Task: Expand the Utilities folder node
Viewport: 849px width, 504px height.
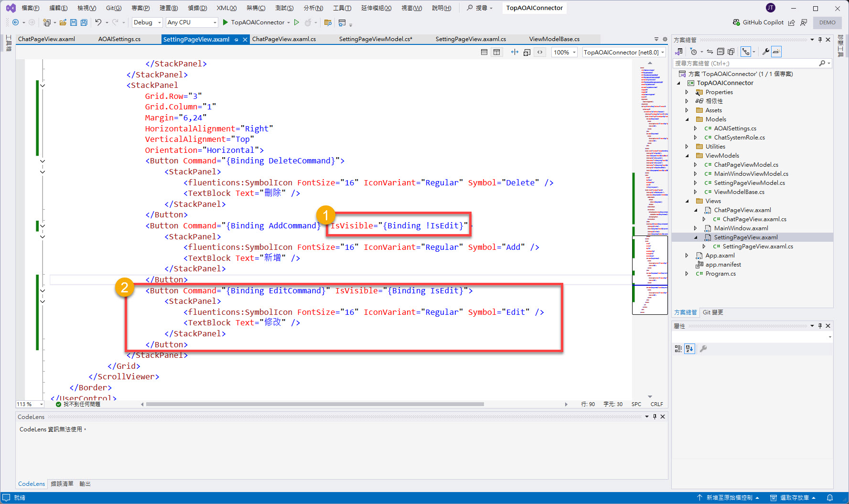Action: 687,147
